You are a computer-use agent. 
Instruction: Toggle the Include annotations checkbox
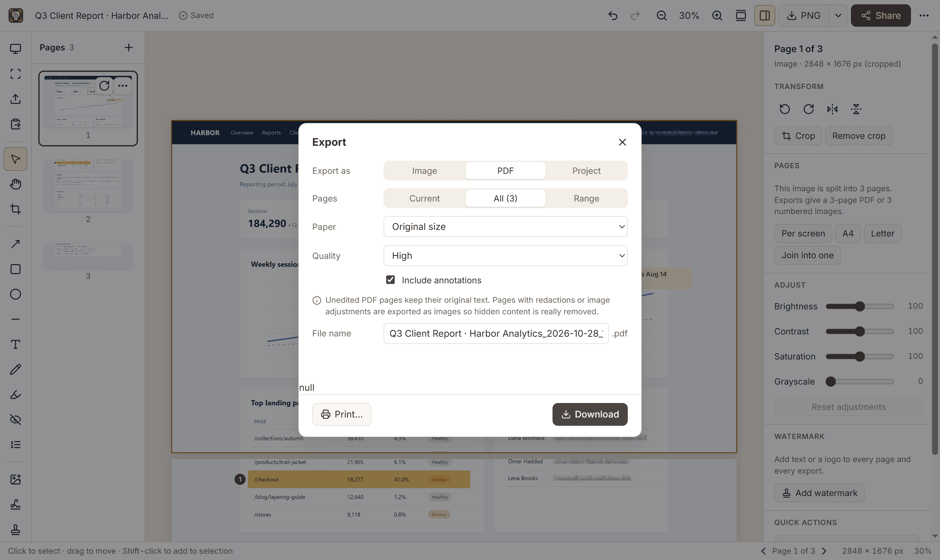point(390,280)
